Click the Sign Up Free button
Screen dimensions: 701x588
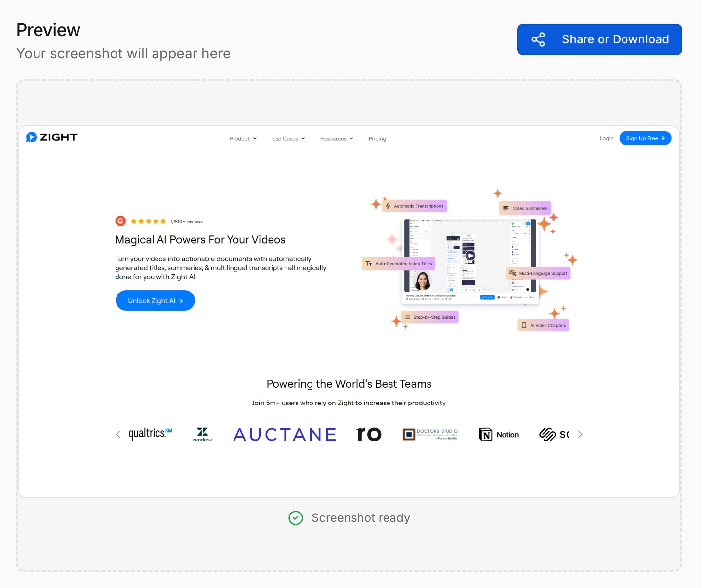pos(645,138)
